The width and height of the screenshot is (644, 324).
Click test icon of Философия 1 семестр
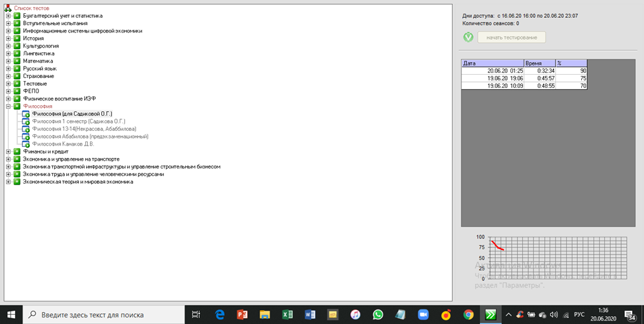tap(26, 122)
